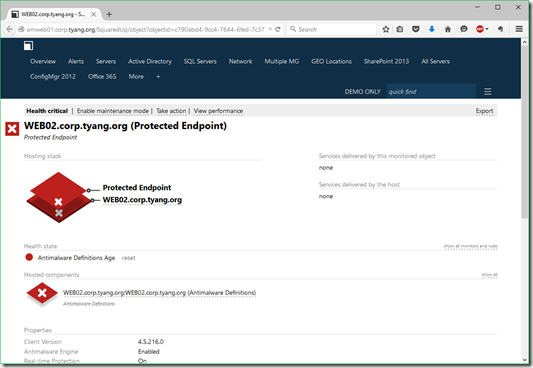The height and width of the screenshot is (368, 533).
Task: Click the WEB02.corp.tyang.org stack label
Action: pos(142,200)
